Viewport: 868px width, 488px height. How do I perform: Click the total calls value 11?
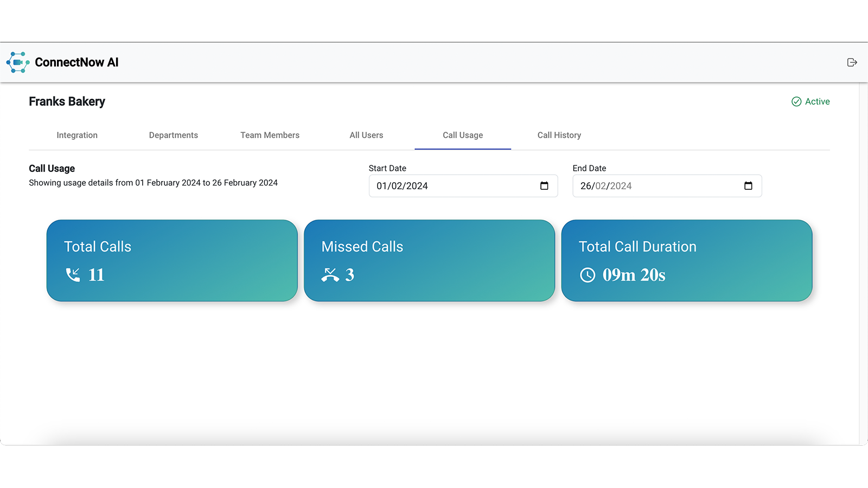click(97, 275)
